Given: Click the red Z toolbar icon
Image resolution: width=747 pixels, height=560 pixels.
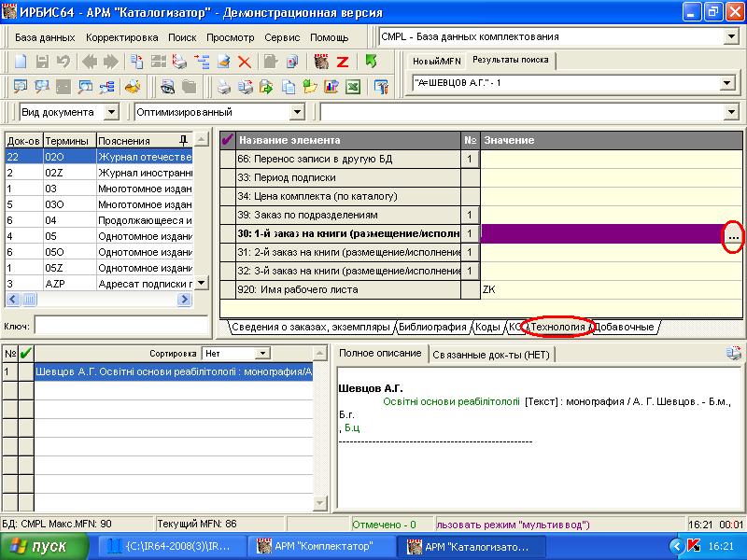Looking at the screenshot, I should tap(343, 63).
